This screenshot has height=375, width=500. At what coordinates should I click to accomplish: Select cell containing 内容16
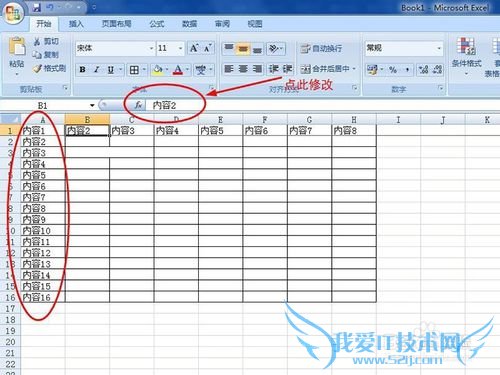43,297
